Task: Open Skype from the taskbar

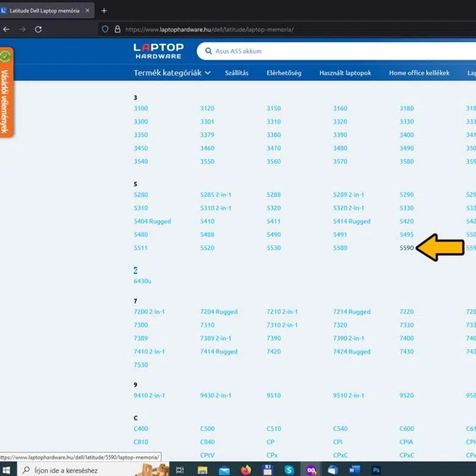Action: pyautogui.click(x=289, y=471)
